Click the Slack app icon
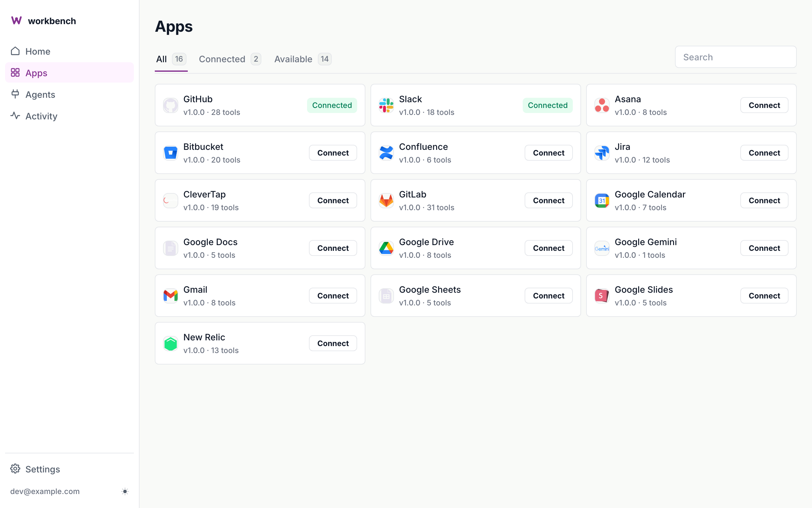The height and width of the screenshot is (508, 812). coord(386,105)
